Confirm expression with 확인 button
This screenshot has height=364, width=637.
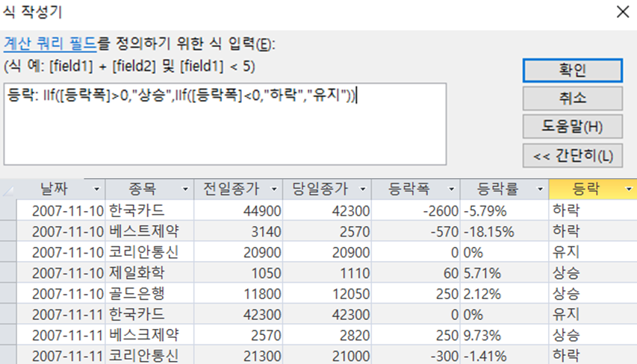(572, 70)
